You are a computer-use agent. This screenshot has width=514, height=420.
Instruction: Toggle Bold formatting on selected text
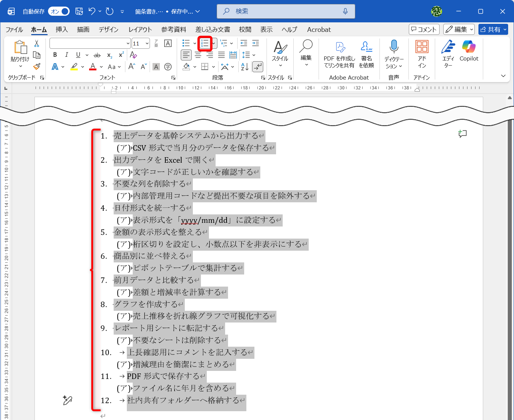55,55
